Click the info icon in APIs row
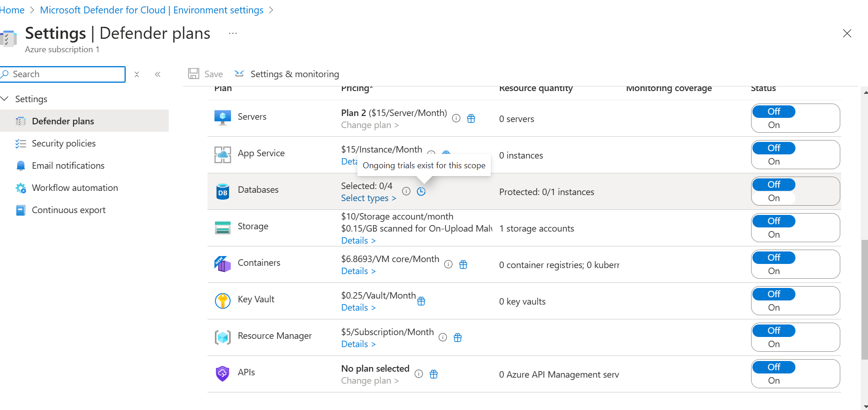 point(419,374)
